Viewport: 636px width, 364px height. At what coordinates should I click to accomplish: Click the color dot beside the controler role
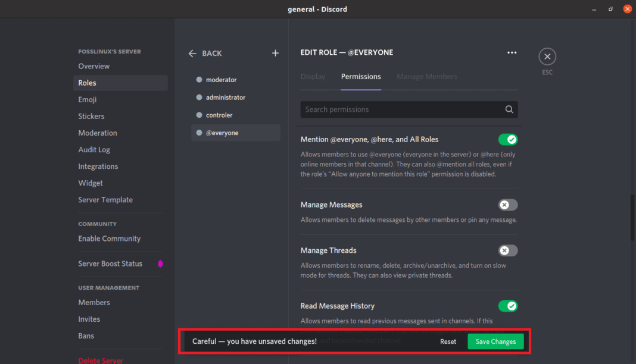198,115
